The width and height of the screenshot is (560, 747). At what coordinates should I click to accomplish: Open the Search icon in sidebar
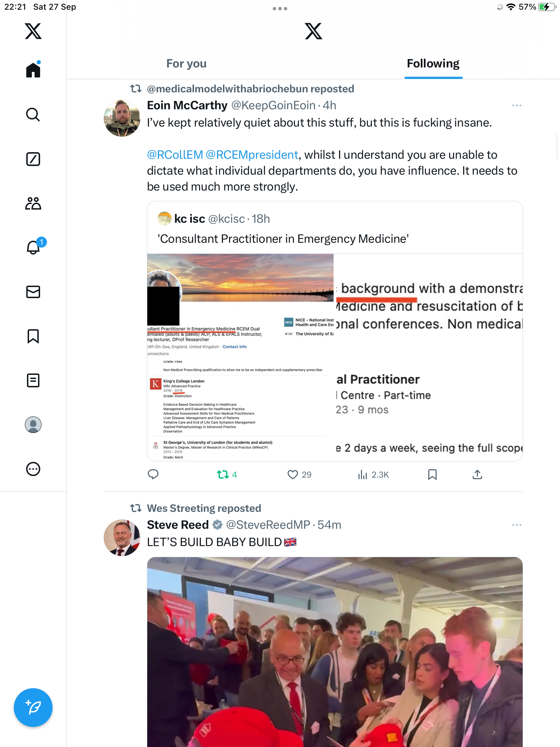[x=33, y=114]
